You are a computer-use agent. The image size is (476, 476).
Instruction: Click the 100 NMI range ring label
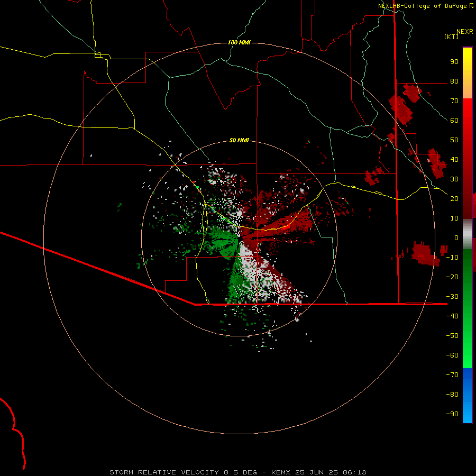(239, 42)
